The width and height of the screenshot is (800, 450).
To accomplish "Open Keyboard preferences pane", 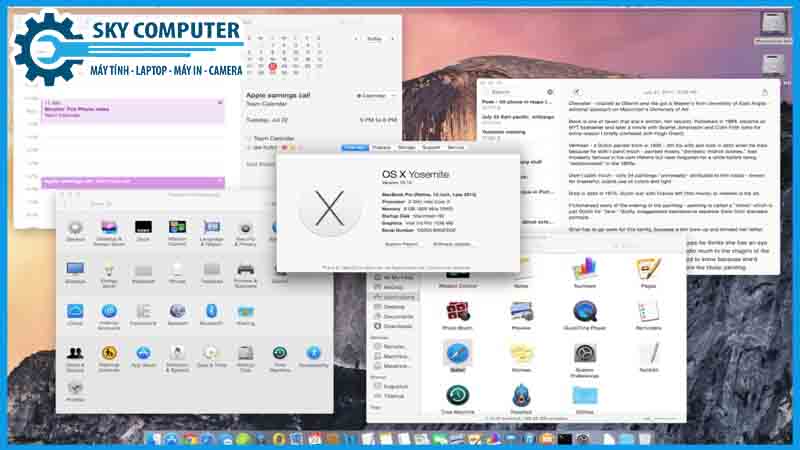I will coord(143,273).
